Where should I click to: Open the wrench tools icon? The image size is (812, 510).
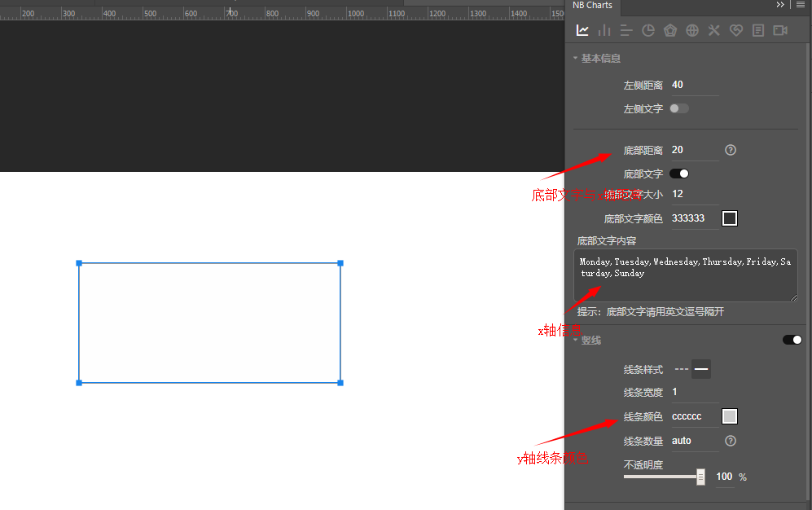(x=714, y=30)
